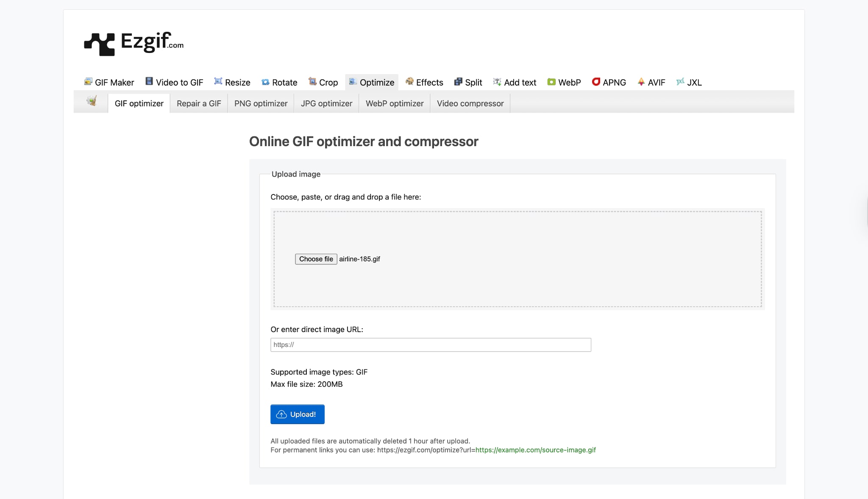
Task: Open the Add text tool
Action: [515, 82]
